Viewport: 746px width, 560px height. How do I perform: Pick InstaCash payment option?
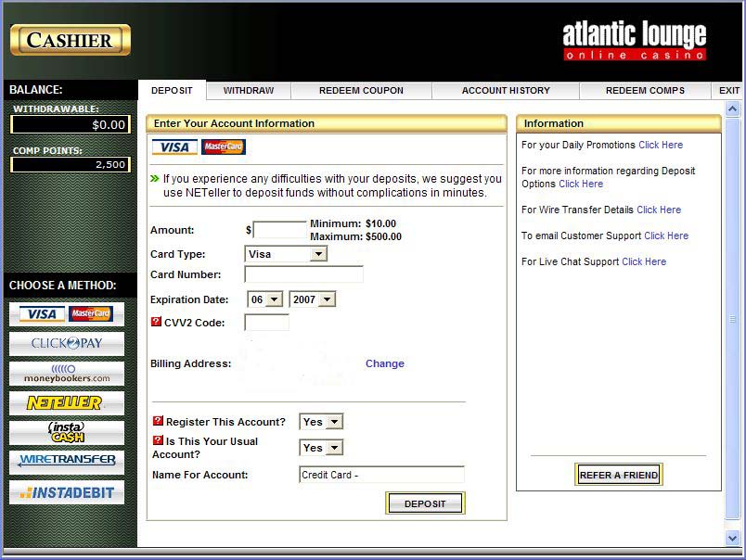click(x=67, y=432)
